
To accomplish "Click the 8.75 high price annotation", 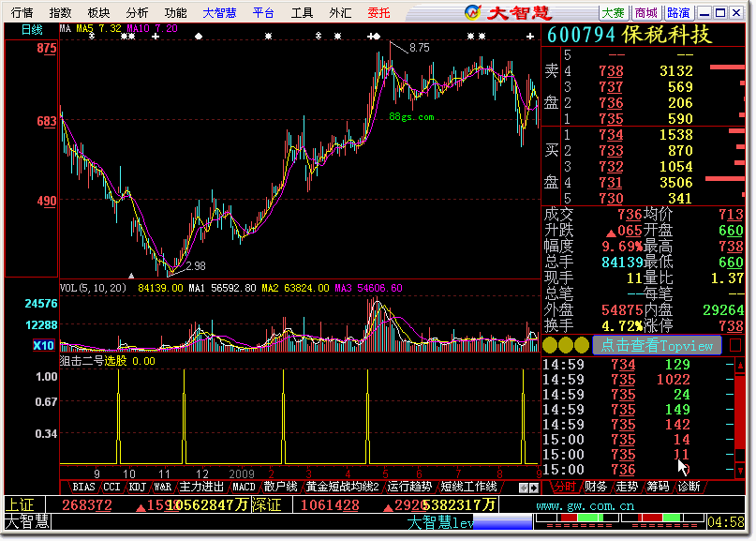I will point(419,48).
